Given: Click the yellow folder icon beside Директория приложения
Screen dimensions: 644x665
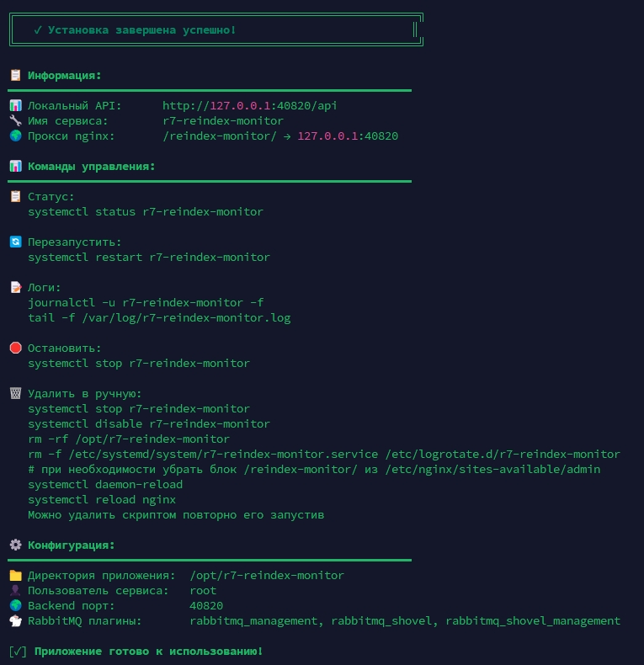Looking at the screenshot, I should pos(14,575).
